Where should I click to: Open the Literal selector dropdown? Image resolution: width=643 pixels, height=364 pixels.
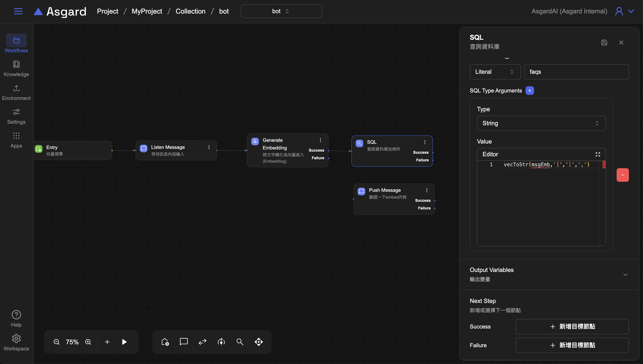point(495,72)
